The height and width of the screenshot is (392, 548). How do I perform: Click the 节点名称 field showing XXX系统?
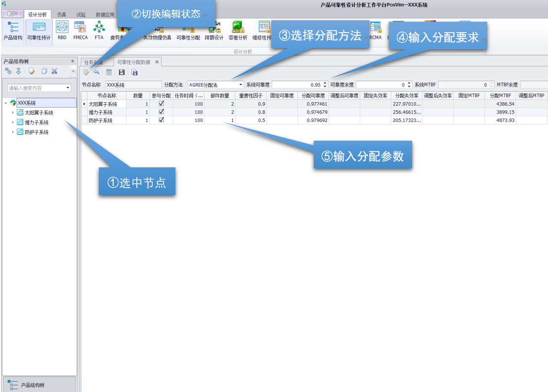pyautogui.click(x=133, y=85)
